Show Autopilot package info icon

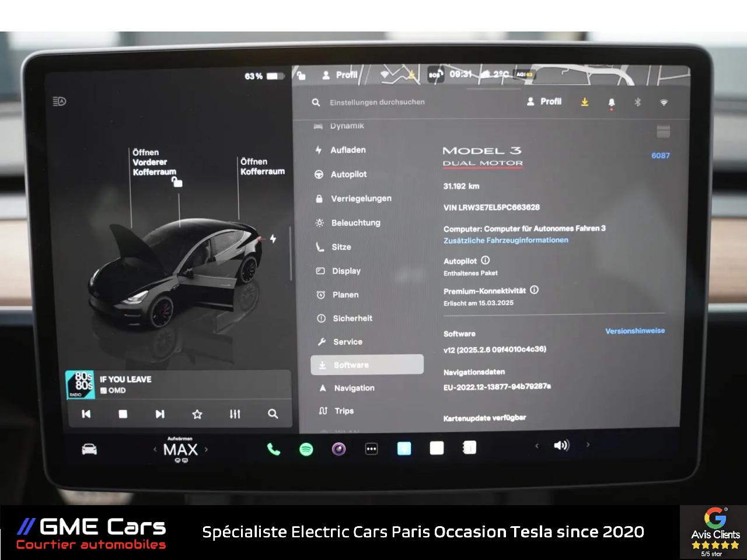486,260
